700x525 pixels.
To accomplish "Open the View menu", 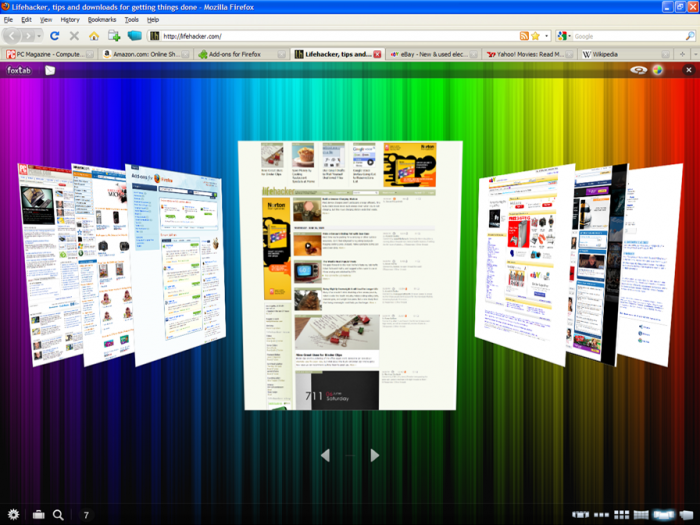I will click(46, 20).
